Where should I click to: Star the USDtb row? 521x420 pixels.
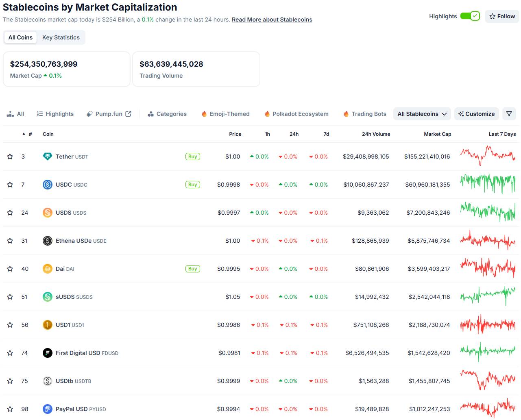pyautogui.click(x=10, y=381)
